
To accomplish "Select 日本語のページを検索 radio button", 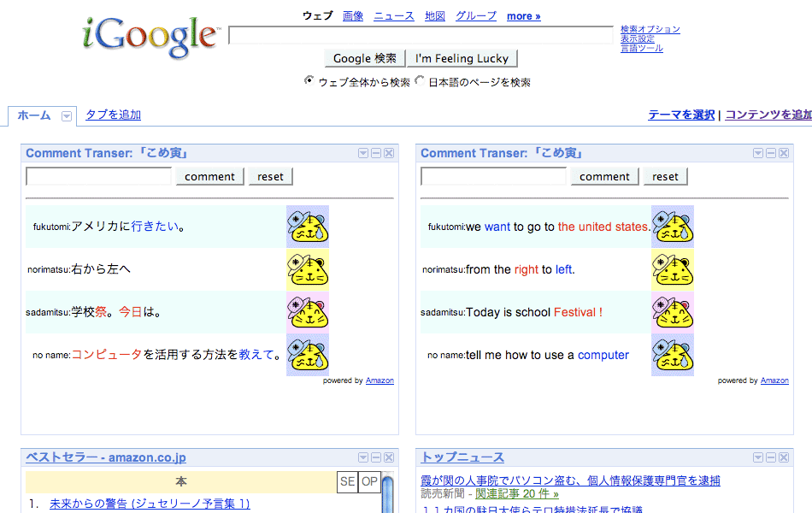I will point(420,80).
